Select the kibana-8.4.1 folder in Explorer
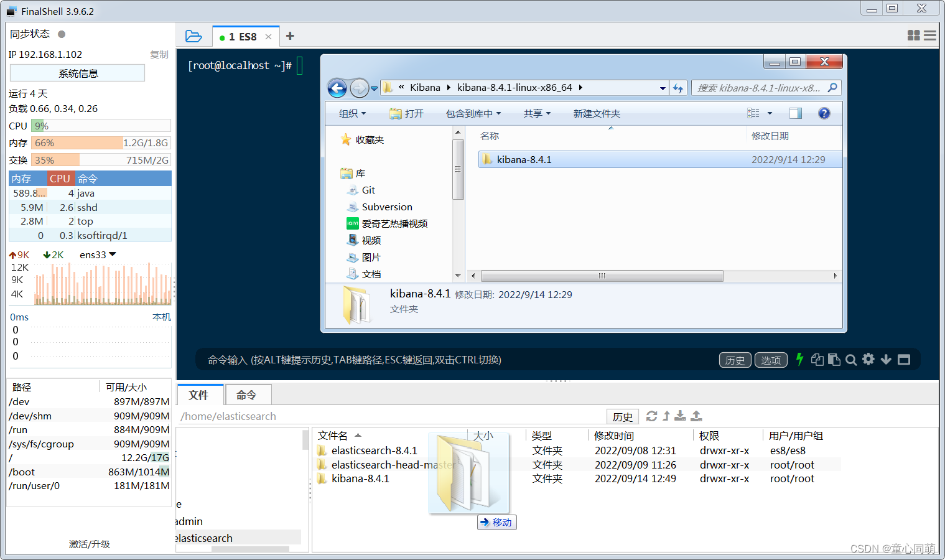 [659, 159]
